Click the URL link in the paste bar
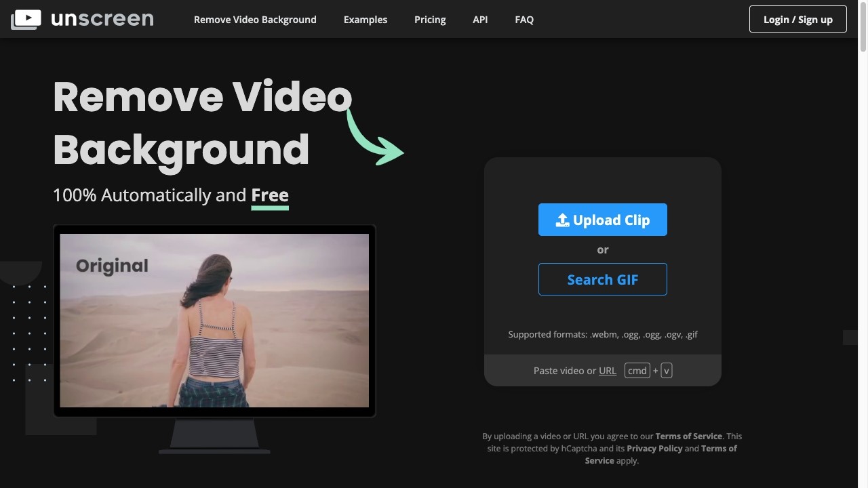Screen dimensions: 868x488 (608, 370)
